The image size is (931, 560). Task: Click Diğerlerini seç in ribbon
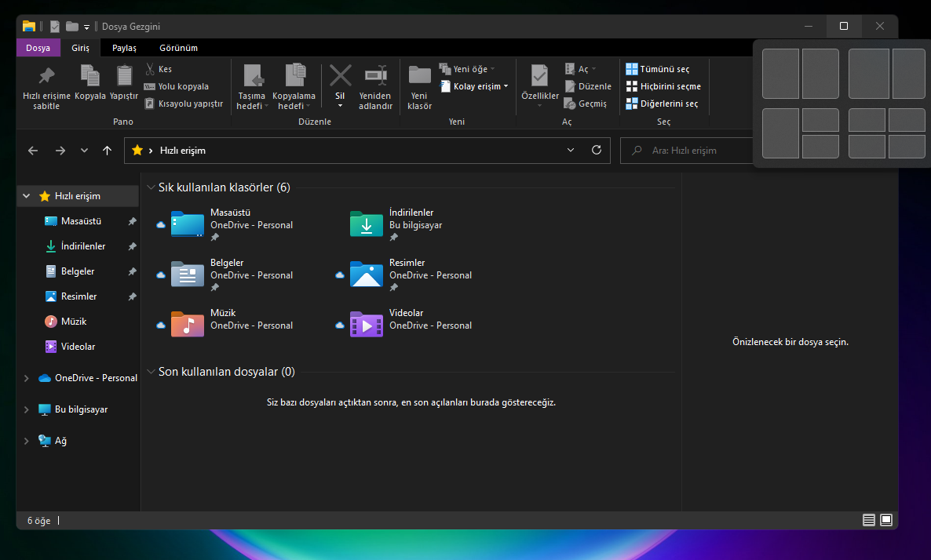pyautogui.click(x=662, y=104)
